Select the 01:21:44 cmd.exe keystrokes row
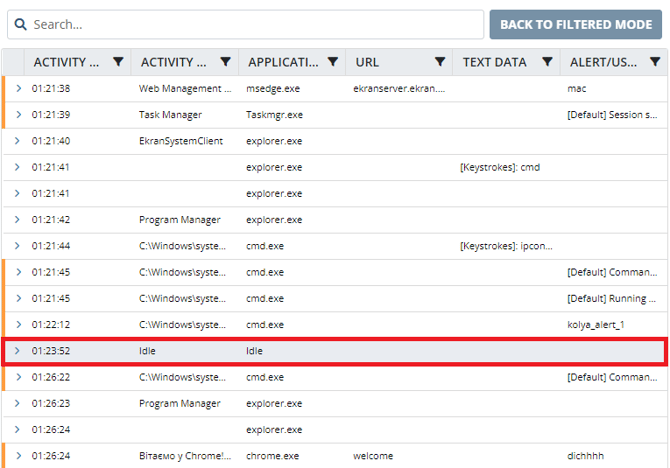This screenshot has height=468, width=670. pyautogui.click(x=300, y=246)
